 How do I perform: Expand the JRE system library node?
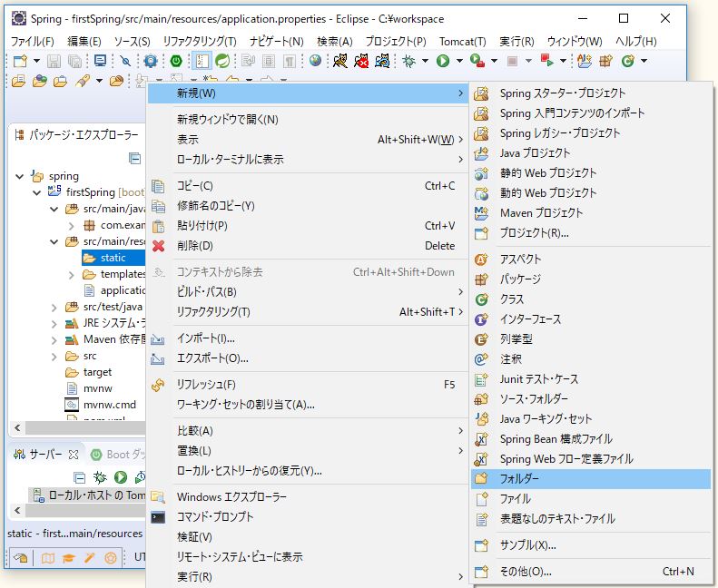pos(54,324)
